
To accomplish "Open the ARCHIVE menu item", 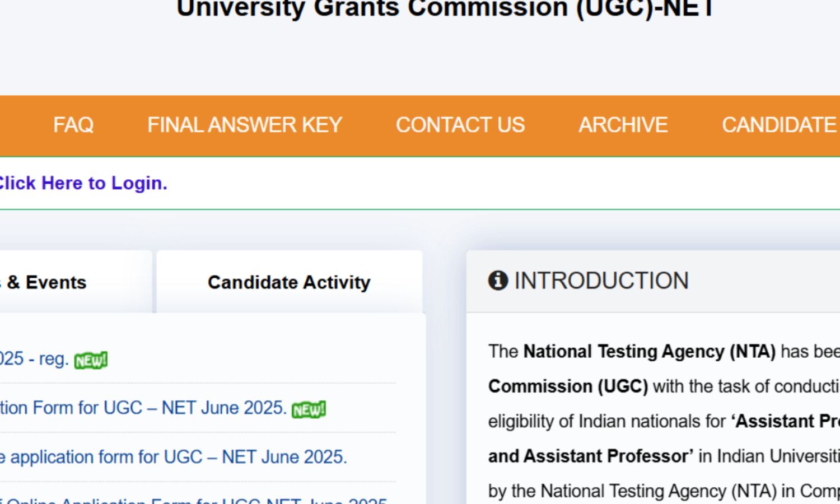I will [623, 125].
